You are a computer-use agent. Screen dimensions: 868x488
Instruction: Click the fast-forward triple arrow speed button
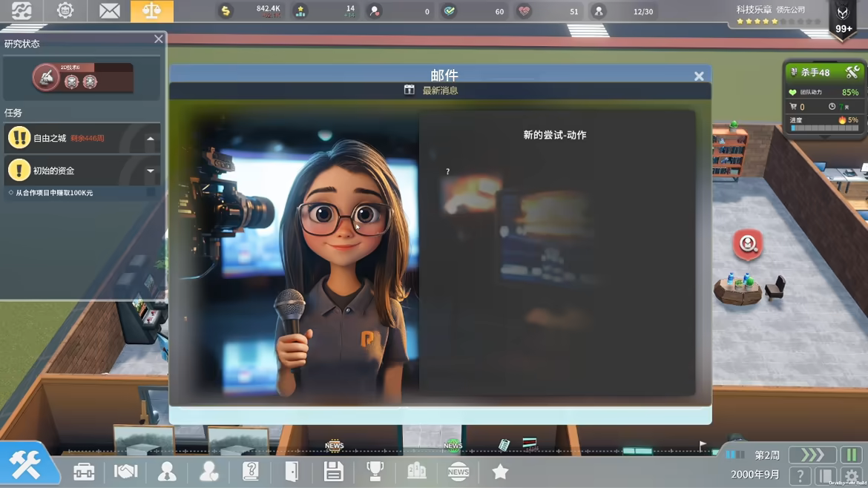click(812, 455)
